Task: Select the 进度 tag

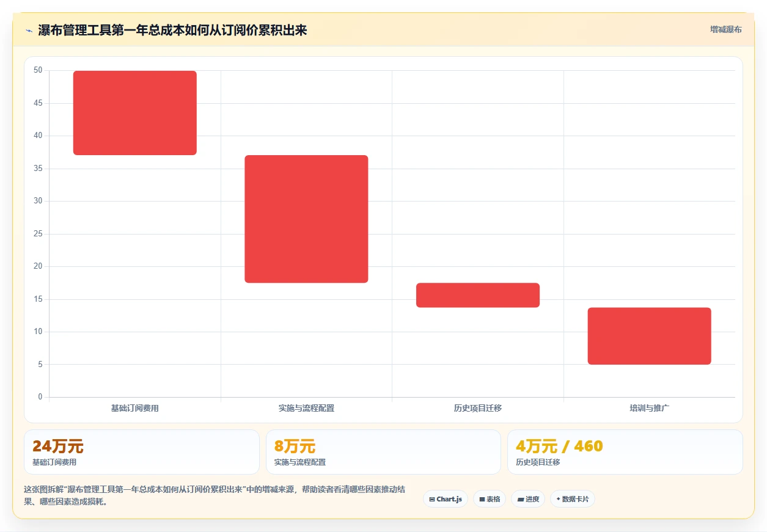Action: point(528,499)
